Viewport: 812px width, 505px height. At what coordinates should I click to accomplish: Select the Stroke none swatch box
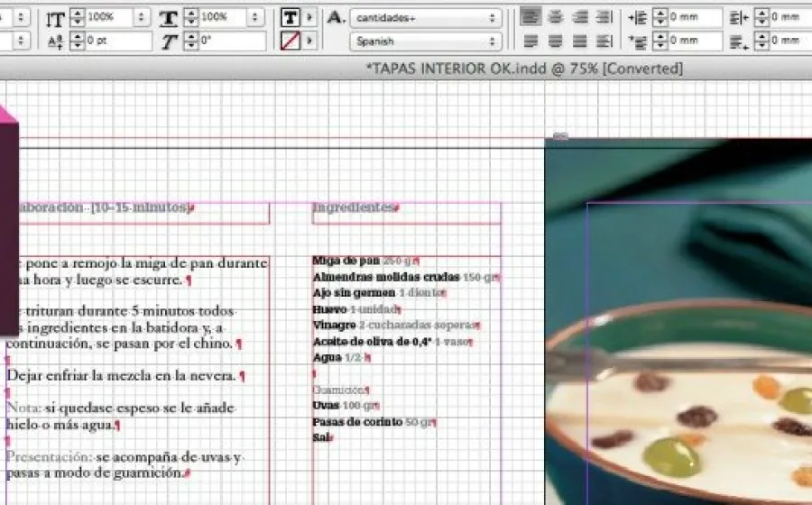click(290, 41)
